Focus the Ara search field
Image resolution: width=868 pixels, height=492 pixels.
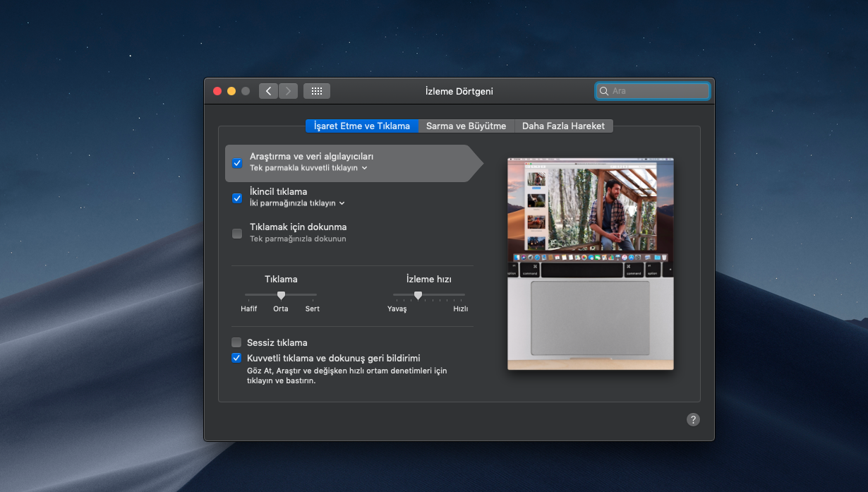pyautogui.click(x=652, y=91)
